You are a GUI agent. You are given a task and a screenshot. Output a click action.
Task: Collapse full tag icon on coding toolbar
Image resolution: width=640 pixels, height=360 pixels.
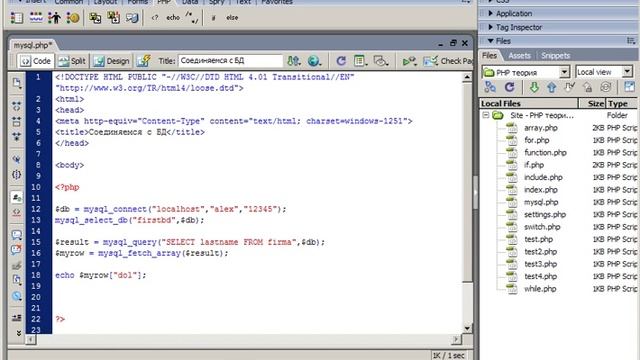coord(17,106)
